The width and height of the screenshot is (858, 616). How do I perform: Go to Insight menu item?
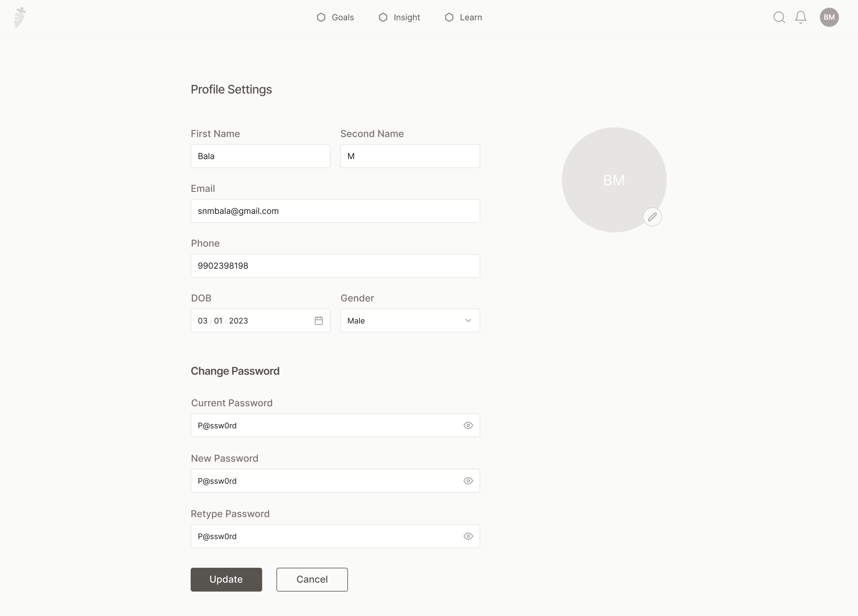[406, 17]
